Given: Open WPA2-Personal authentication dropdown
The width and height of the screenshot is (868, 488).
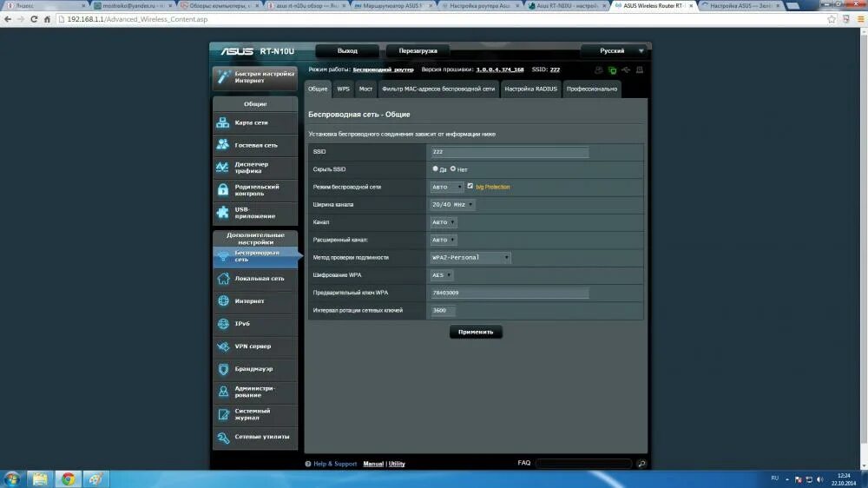Looking at the screenshot, I should [x=470, y=258].
